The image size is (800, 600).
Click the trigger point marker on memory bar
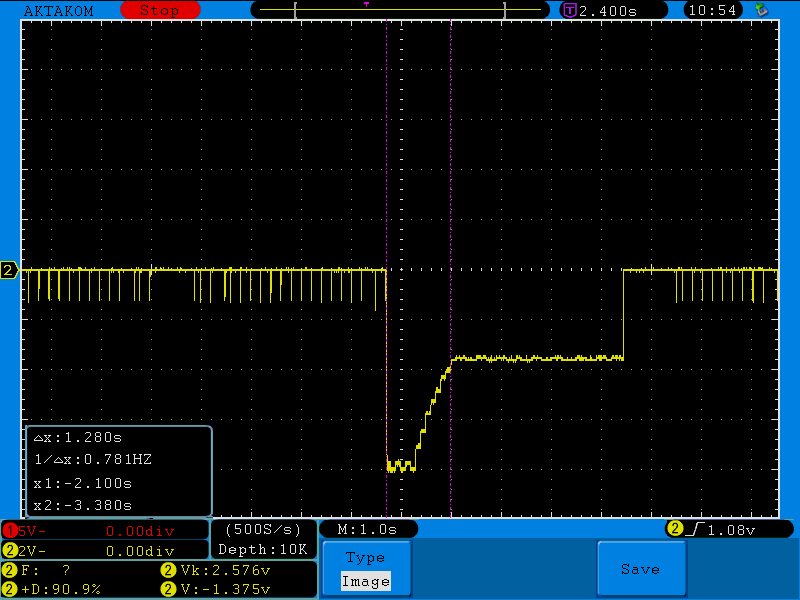[366, 5]
